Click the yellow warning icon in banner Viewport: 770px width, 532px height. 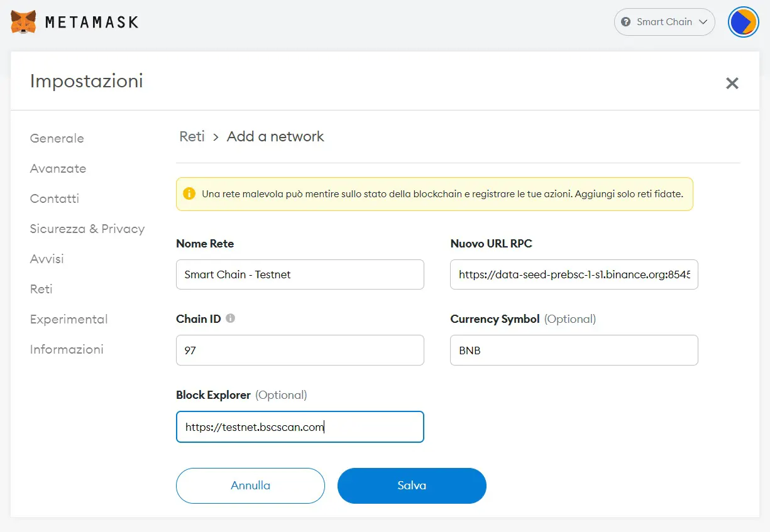coord(189,193)
